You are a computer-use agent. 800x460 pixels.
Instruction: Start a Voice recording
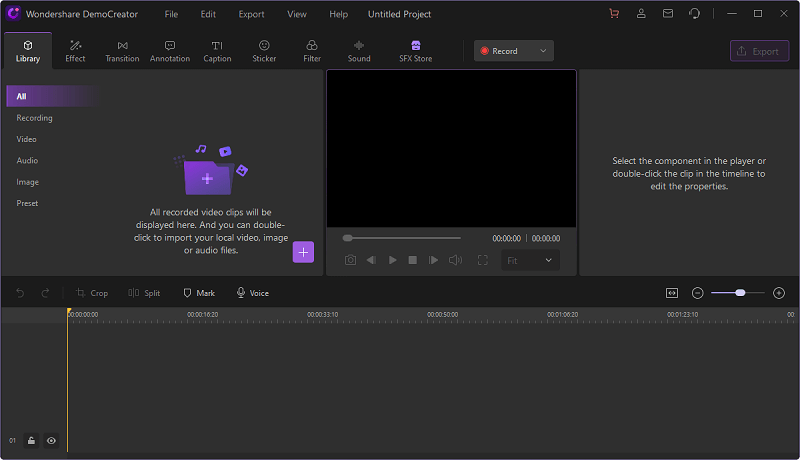[253, 293]
